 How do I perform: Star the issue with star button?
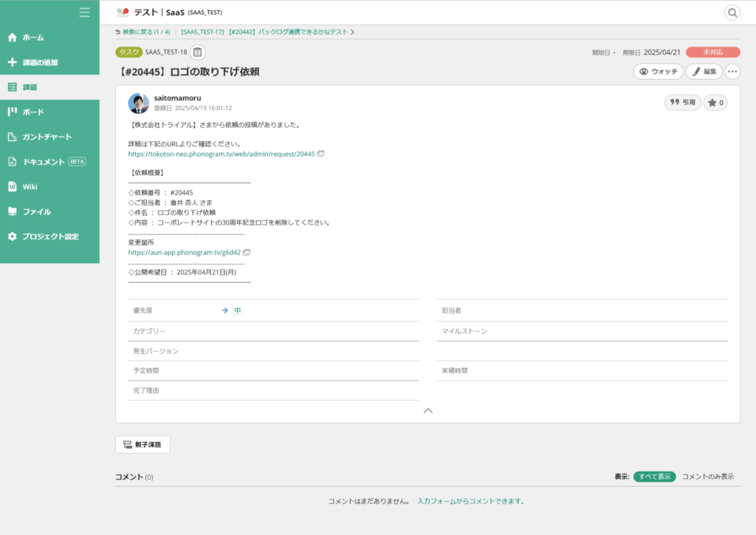tap(715, 102)
